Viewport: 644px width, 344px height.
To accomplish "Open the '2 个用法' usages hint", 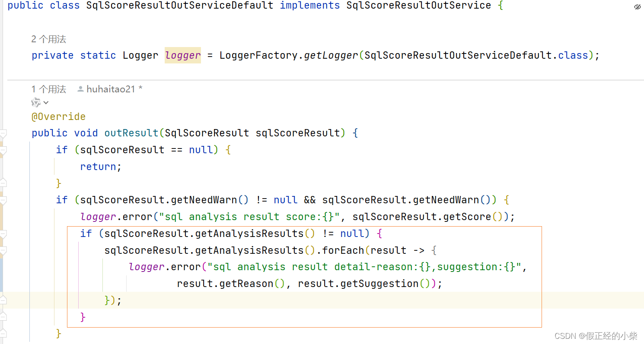I will [x=49, y=39].
